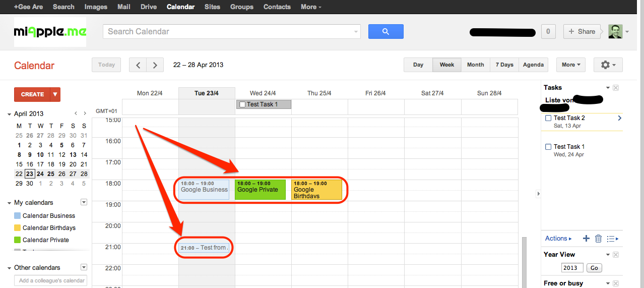Open account dropdown next to avatar
The height and width of the screenshot is (288, 644).
point(627,32)
